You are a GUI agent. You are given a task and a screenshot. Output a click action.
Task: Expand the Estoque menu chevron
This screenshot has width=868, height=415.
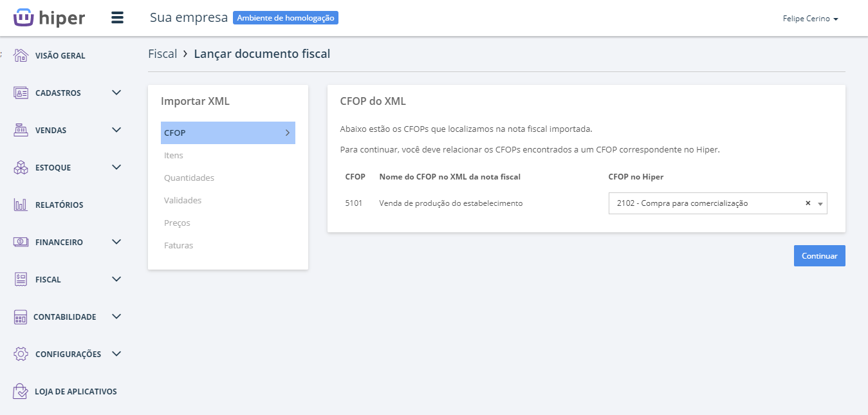coord(116,167)
